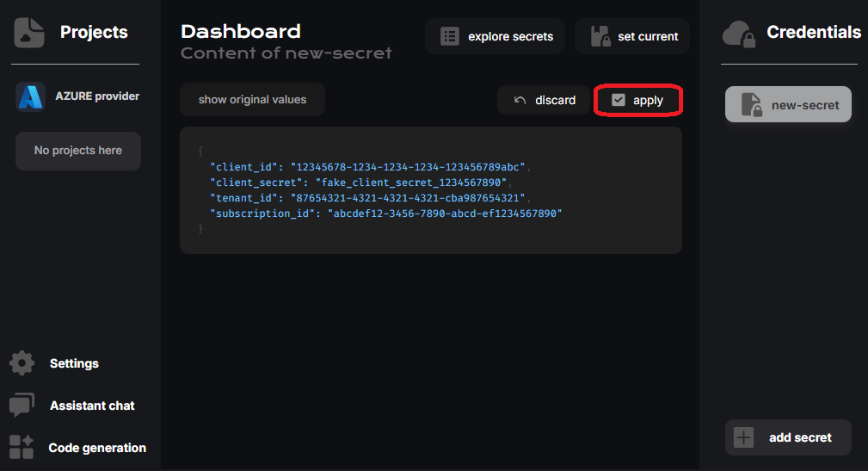The height and width of the screenshot is (471, 868).
Task: Click the subscription_id line in the secret content
Action: click(x=385, y=213)
